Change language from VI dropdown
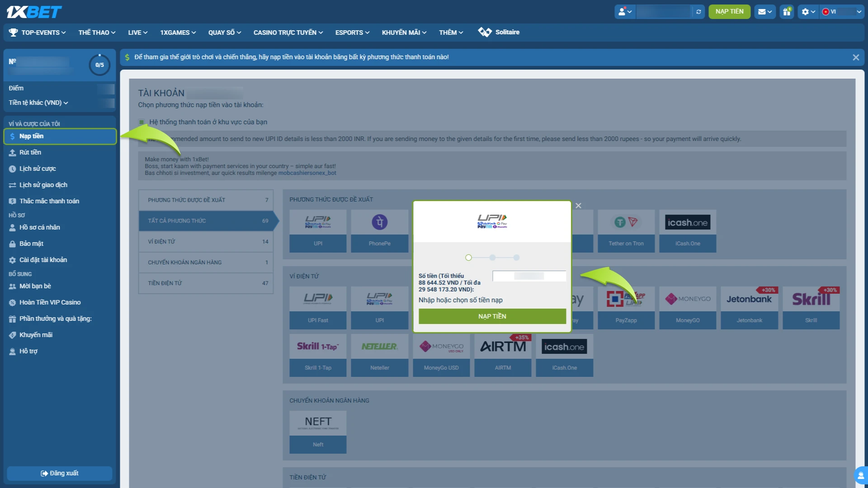The image size is (868, 488). (842, 12)
